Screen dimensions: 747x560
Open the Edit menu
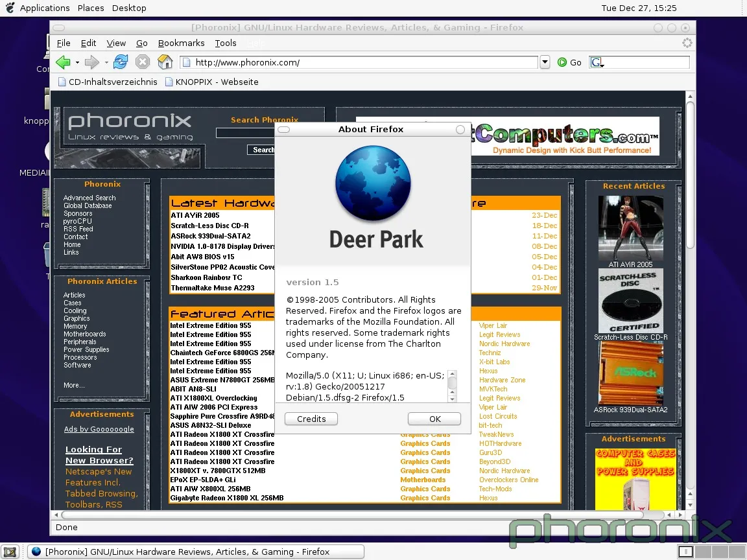point(88,43)
